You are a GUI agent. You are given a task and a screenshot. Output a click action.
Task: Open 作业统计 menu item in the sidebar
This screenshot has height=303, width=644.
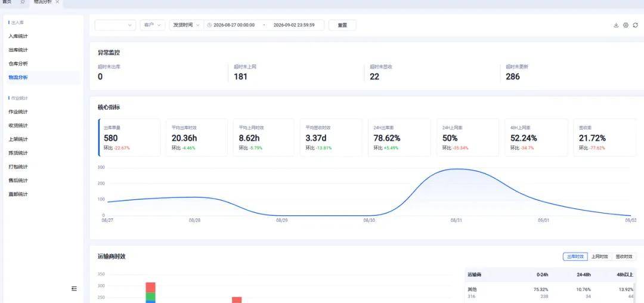[18, 112]
